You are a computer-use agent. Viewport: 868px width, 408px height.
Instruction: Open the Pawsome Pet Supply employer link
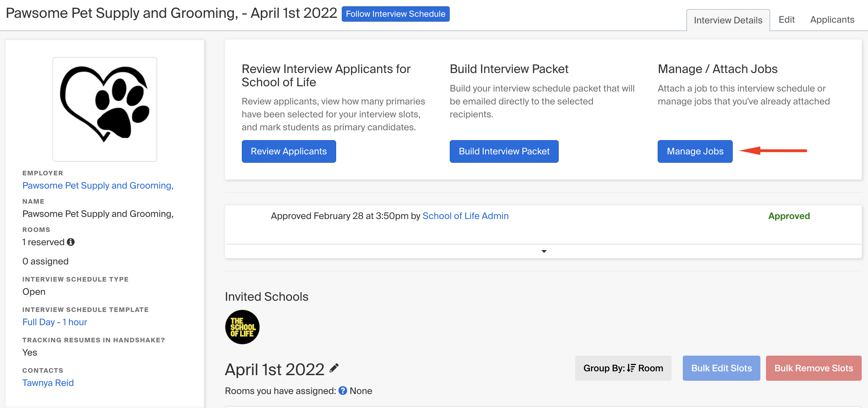(98, 185)
